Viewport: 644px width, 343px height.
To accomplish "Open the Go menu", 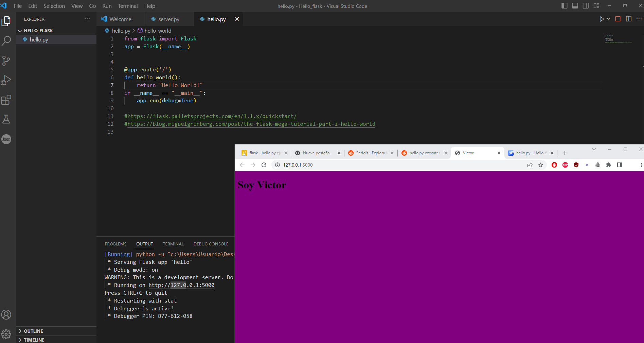I will [92, 6].
